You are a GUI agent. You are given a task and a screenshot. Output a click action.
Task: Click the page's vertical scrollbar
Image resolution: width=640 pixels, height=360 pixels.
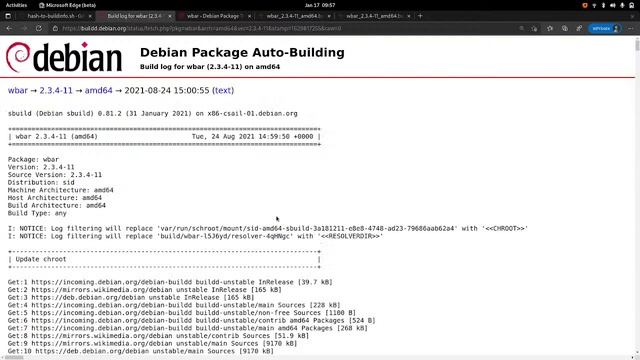pos(637,196)
